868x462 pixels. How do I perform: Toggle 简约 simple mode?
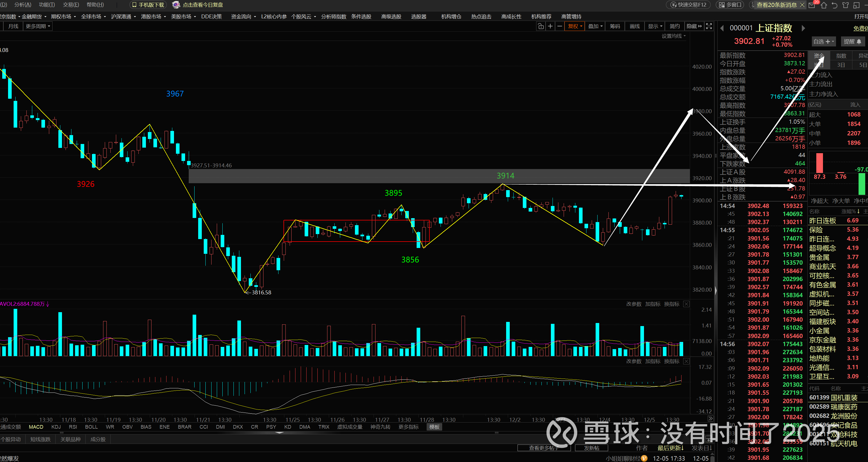click(675, 26)
